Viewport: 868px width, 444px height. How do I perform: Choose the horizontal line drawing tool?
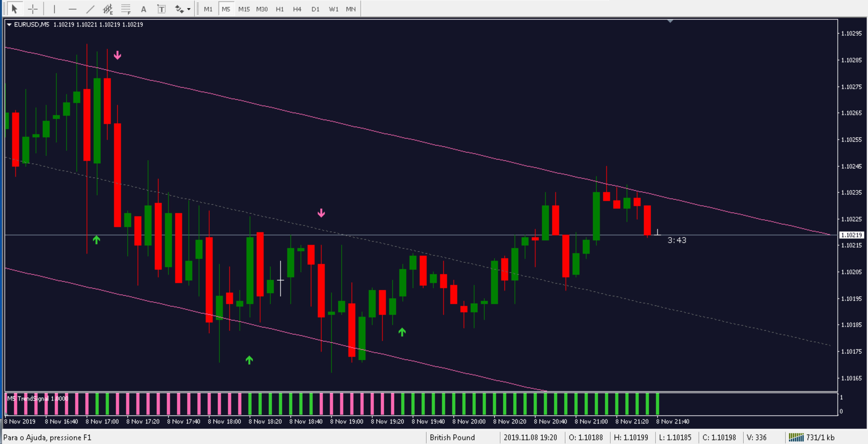72,9
